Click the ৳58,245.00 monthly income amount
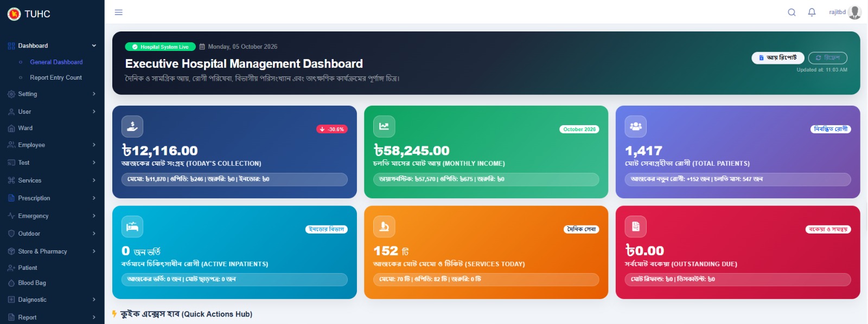Viewport: 868px width, 324px height. click(x=412, y=150)
